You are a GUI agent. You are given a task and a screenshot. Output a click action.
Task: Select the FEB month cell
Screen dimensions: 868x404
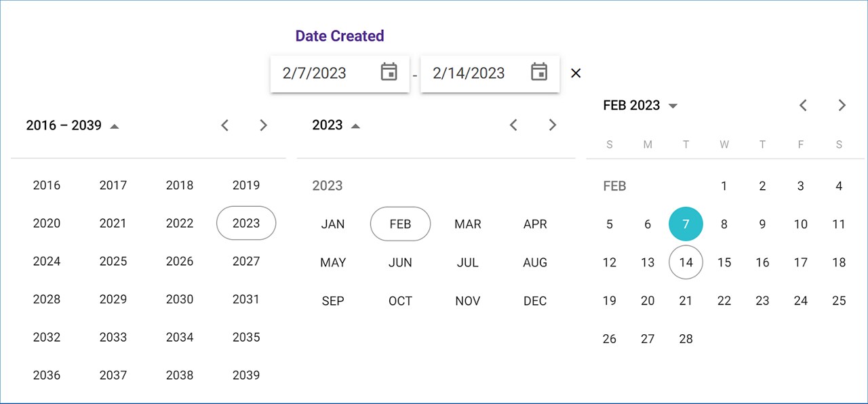coord(400,224)
